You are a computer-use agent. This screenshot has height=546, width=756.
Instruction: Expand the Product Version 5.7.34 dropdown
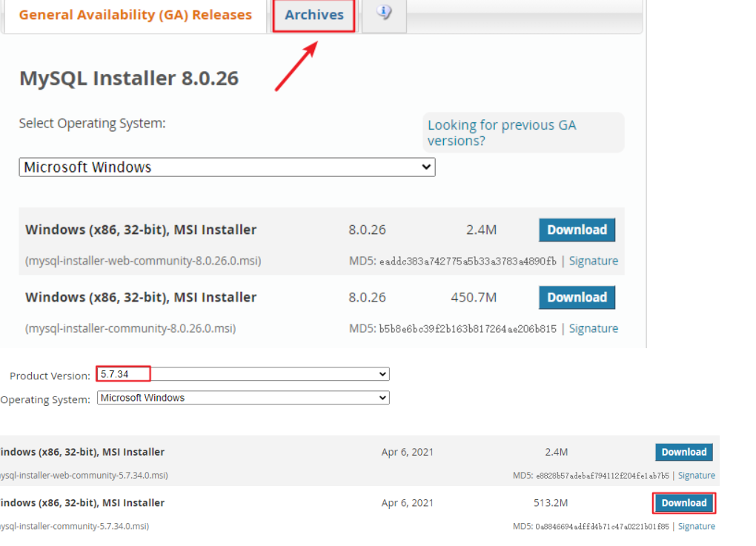point(243,374)
